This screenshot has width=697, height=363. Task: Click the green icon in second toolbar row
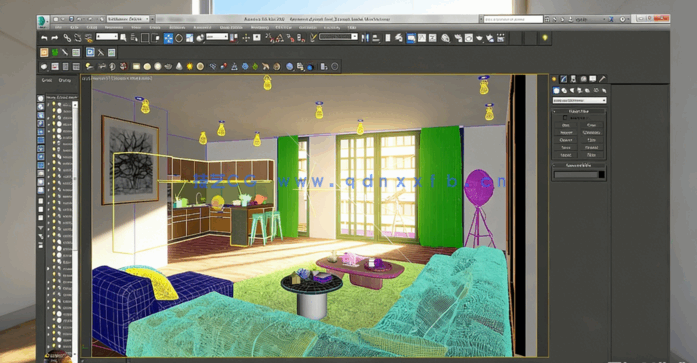(55, 52)
